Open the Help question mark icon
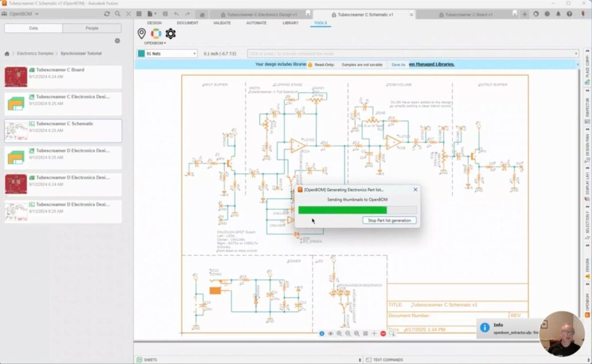The image size is (592, 364). (569, 14)
